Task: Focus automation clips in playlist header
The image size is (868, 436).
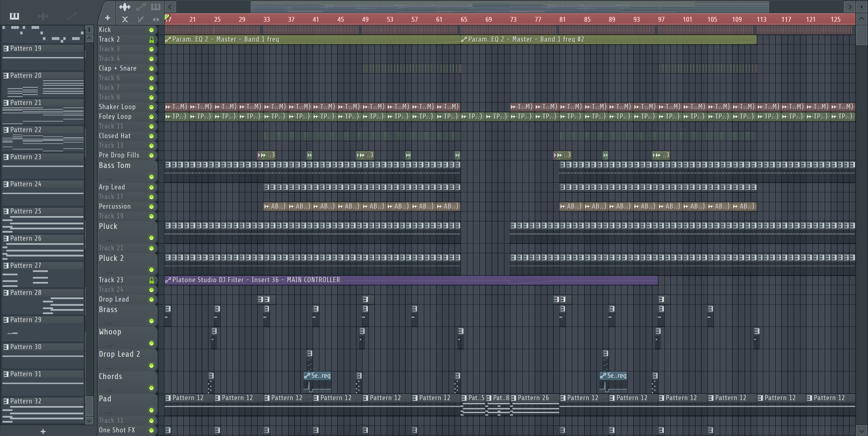Action: tap(141, 6)
